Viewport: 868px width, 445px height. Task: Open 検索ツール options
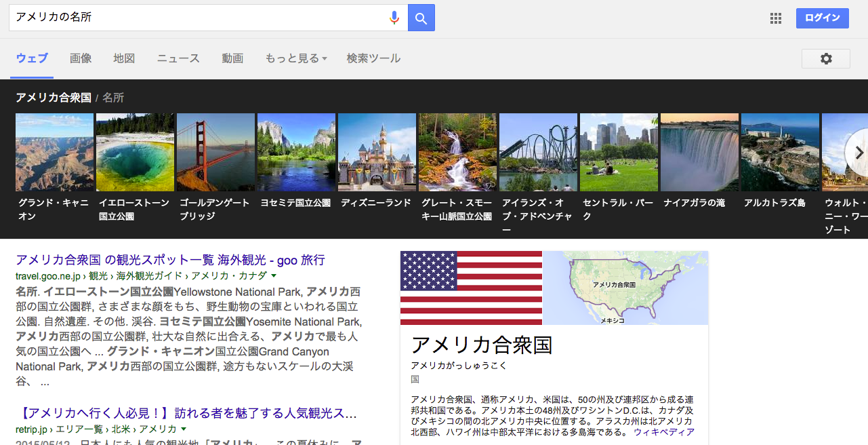point(373,58)
